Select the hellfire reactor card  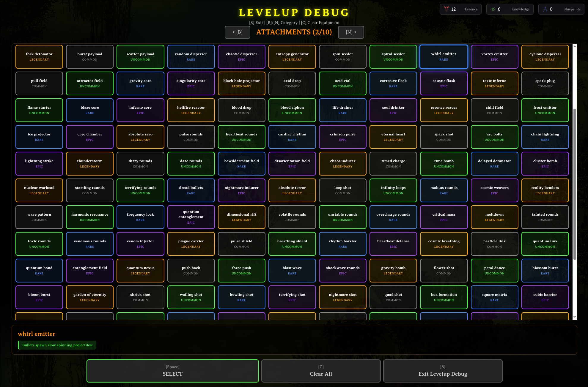(x=191, y=110)
